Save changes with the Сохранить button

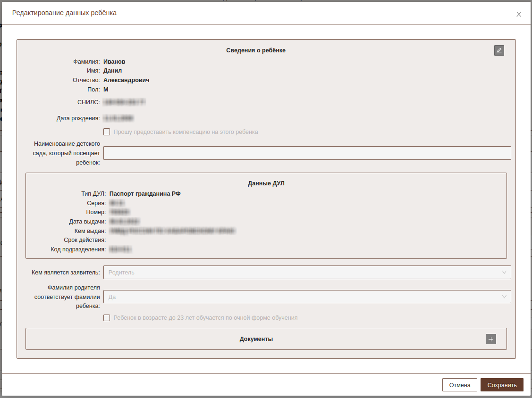tap(502, 385)
